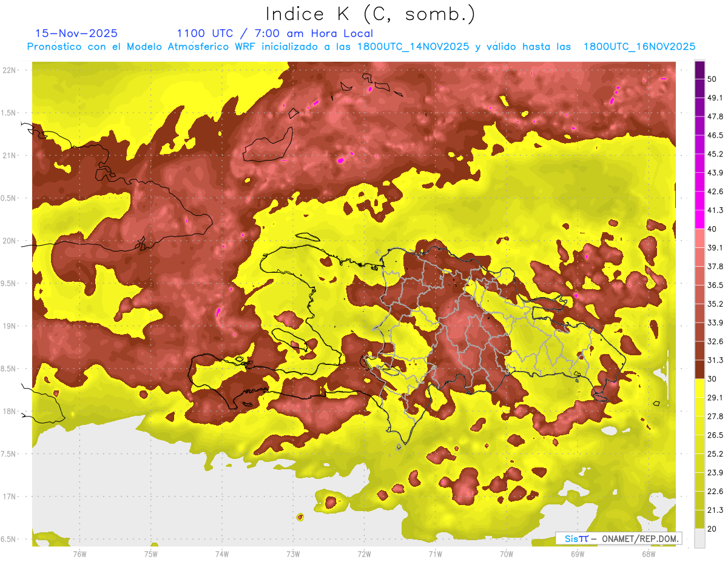Click the colorbar value "40"
Image resolution: width=728 pixels, height=562 pixels.
click(x=712, y=229)
